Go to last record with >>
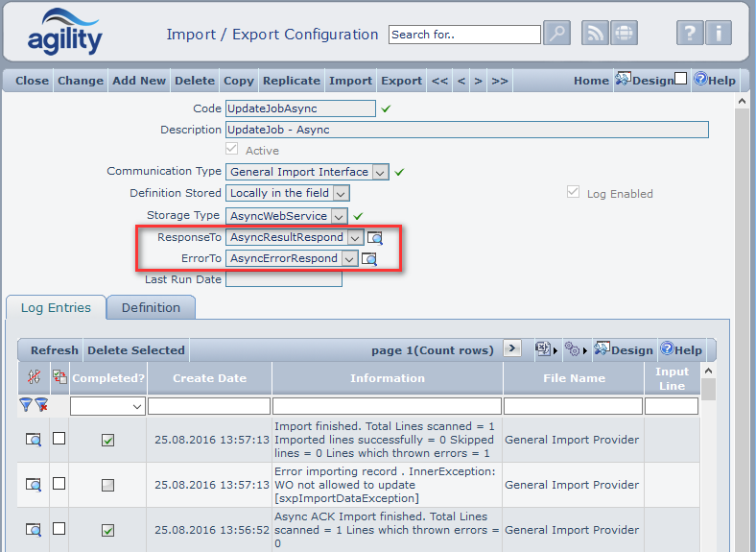The height and width of the screenshot is (552, 756). point(500,81)
